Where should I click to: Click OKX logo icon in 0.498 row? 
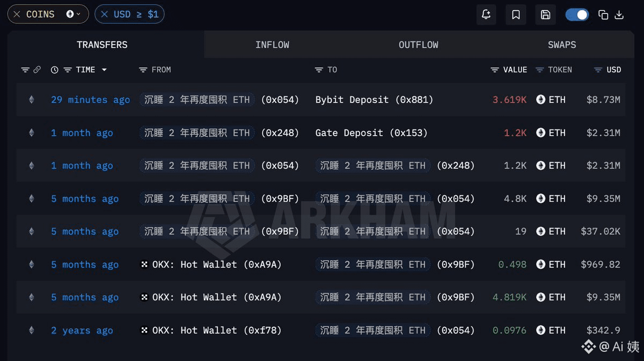tap(144, 264)
